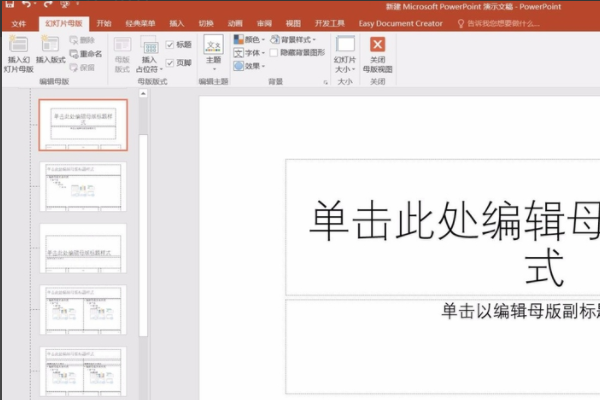Click the thumbnail pane scroll-up arrow
This screenshot has width=600, height=400.
143,93
